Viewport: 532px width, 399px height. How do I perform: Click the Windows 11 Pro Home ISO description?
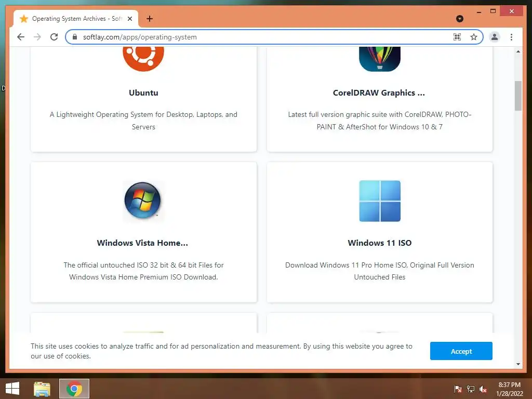pyautogui.click(x=380, y=271)
